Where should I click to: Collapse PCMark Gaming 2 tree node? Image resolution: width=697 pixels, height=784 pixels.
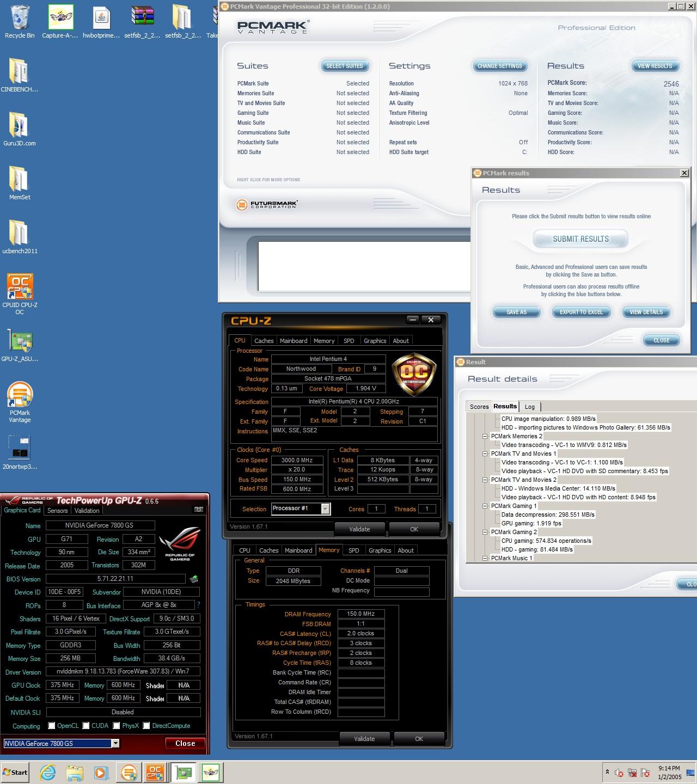(x=485, y=532)
